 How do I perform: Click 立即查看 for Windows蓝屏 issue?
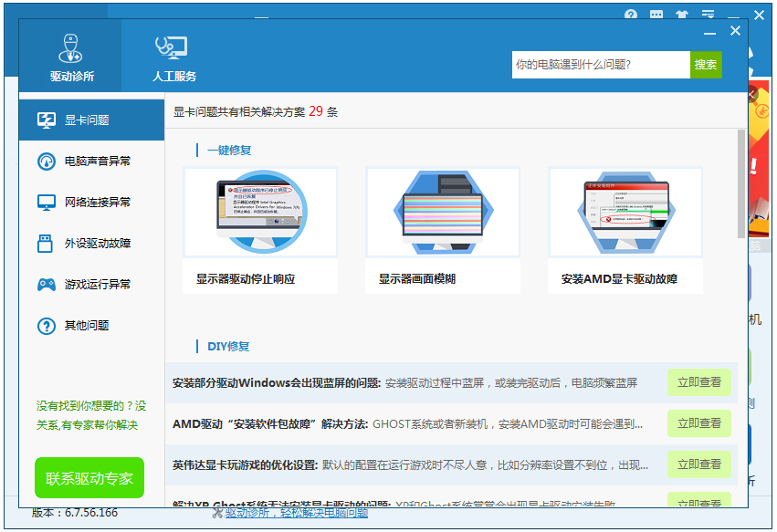tap(698, 382)
